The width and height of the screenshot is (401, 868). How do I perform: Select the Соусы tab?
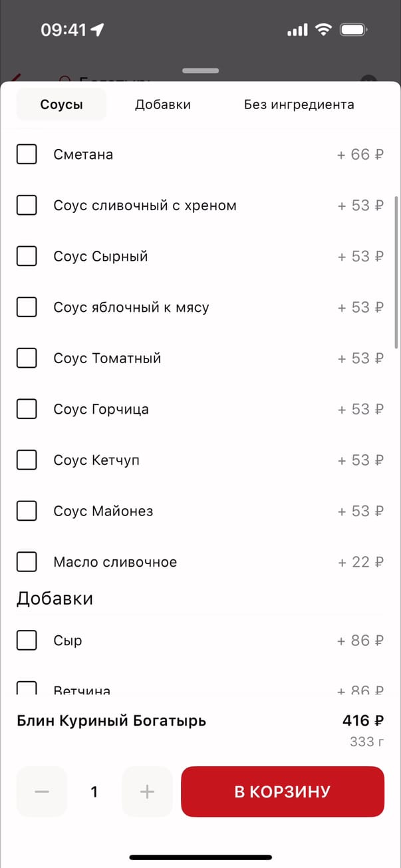[61, 104]
